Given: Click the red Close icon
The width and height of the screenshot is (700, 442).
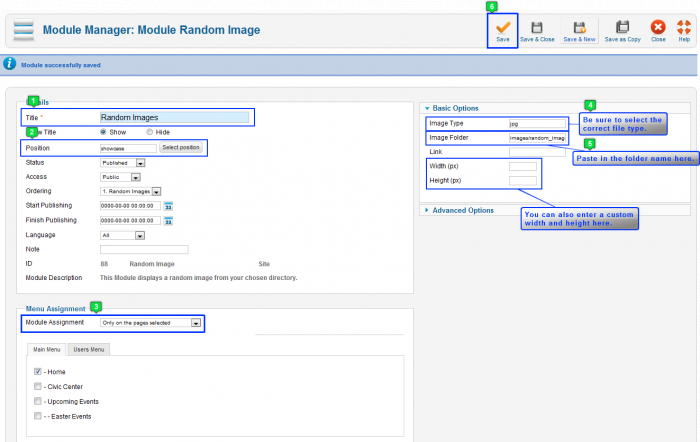Looking at the screenshot, I should point(657,28).
